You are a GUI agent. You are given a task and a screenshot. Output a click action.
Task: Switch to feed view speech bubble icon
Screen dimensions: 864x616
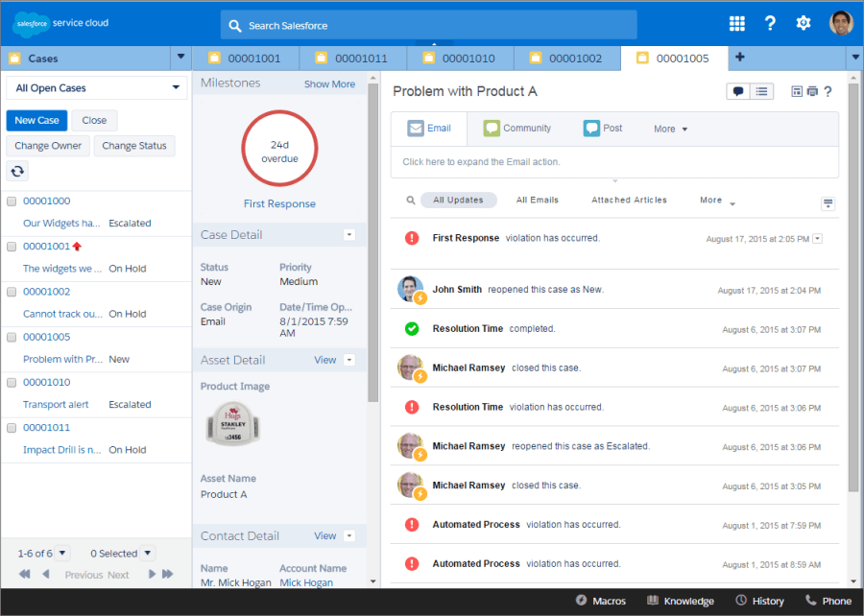click(738, 91)
